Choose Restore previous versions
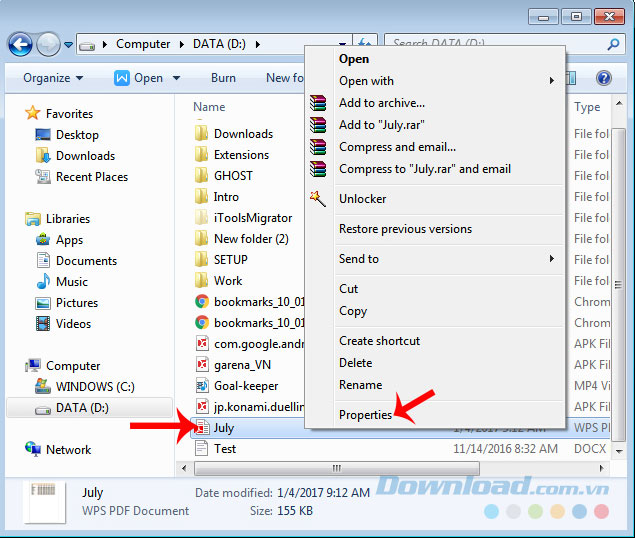 point(436,229)
